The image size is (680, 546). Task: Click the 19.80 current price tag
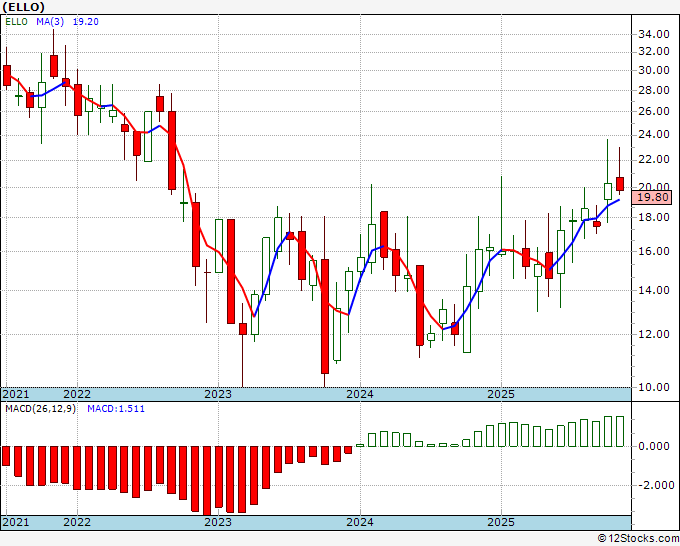pos(653,197)
